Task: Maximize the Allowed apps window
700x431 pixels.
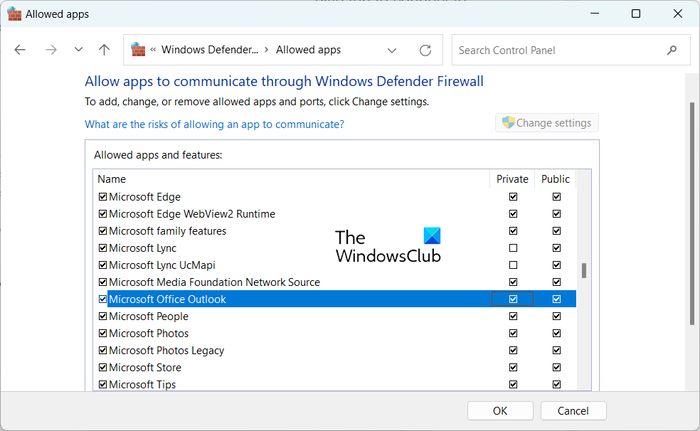Action: point(636,14)
